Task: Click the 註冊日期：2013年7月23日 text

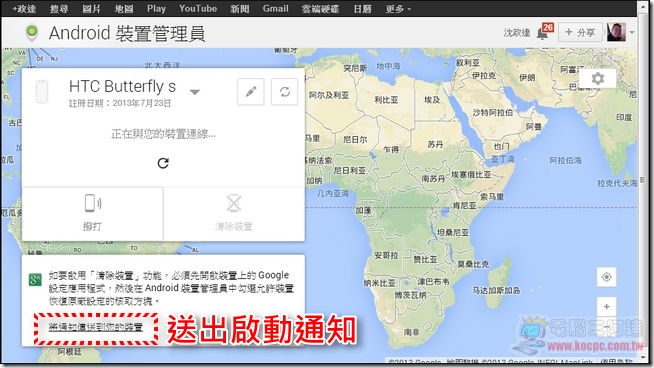Action: 120,103
